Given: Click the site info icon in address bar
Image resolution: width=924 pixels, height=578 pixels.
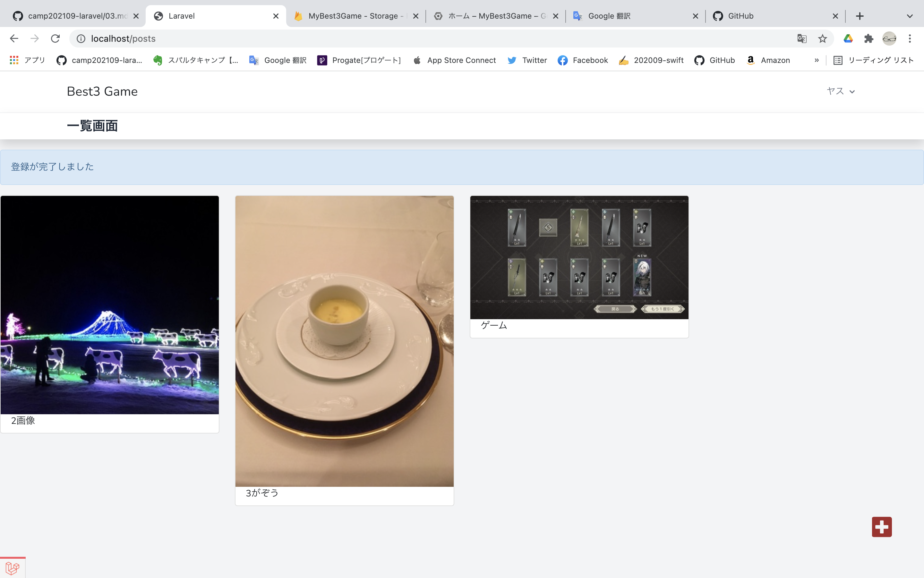Looking at the screenshot, I should [81, 39].
